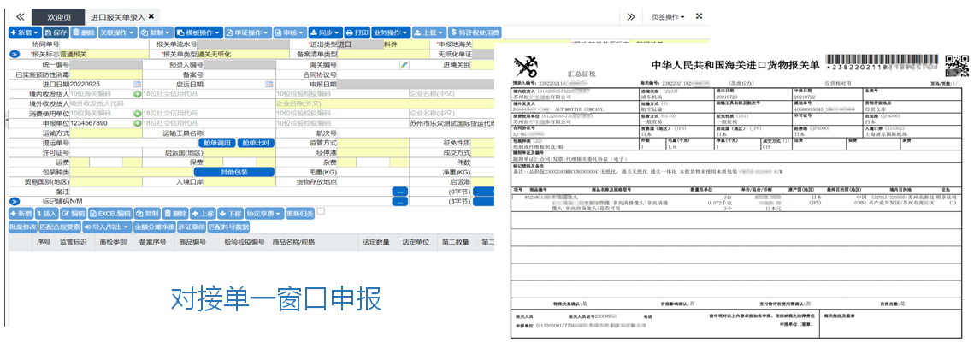The image size is (980, 354).
Task: Click the 打印 print button
Action: [x=357, y=32]
